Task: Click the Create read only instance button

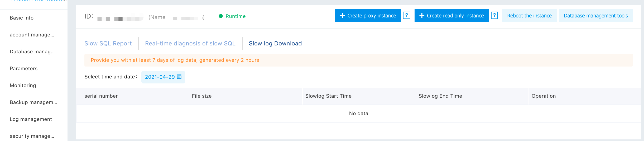Action: (x=451, y=16)
